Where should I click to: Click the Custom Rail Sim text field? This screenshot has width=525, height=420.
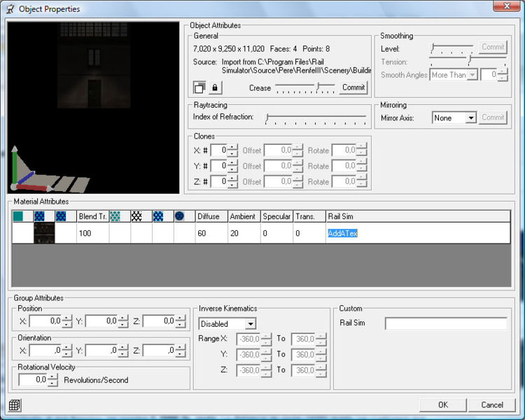[x=445, y=323]
